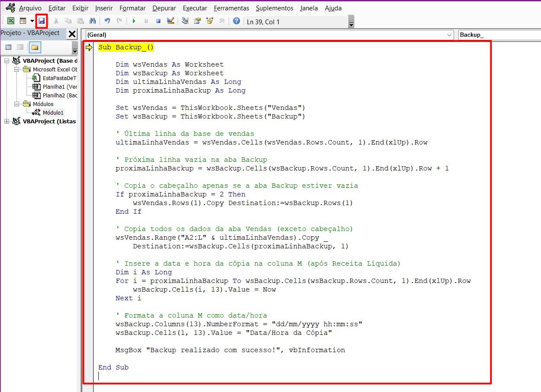Toggle Folders view in project panel

[35, 47]
